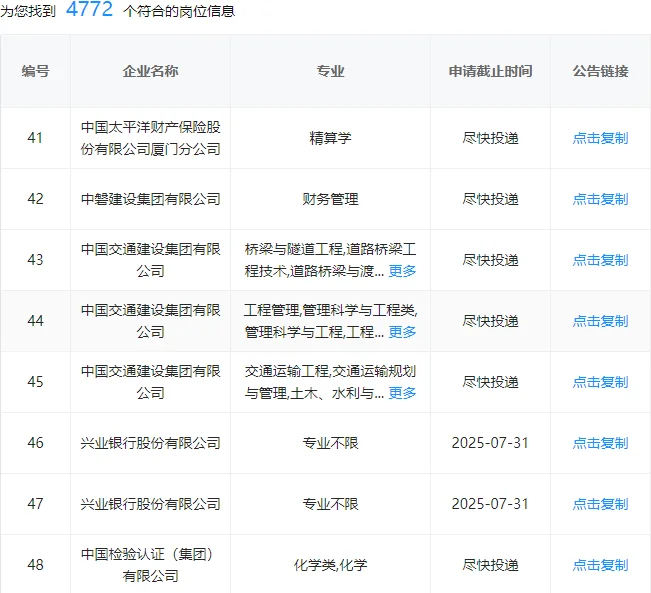This screenshot has height=593, width=651.
Task: Select row number 45
Action: (35, 382)
